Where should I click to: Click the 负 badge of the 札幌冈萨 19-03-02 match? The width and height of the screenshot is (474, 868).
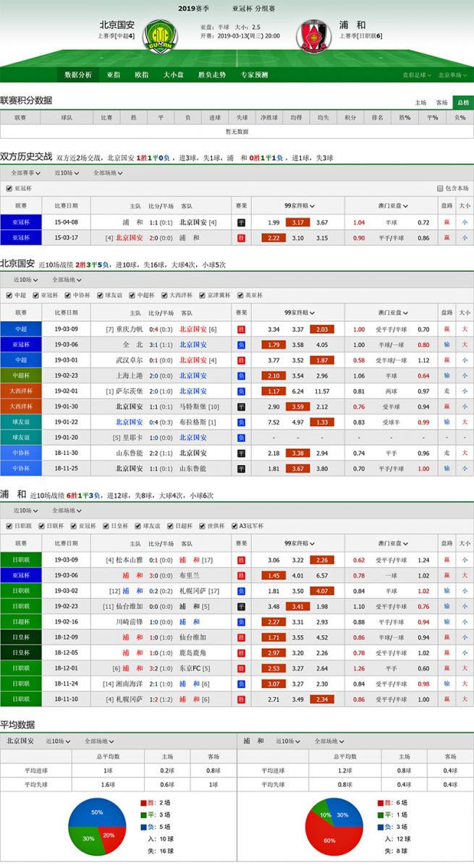[x=242, y=590]
